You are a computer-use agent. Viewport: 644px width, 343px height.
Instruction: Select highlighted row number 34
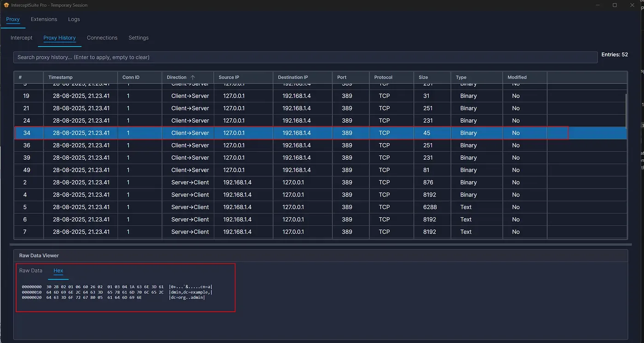click(x=320, y=133)
